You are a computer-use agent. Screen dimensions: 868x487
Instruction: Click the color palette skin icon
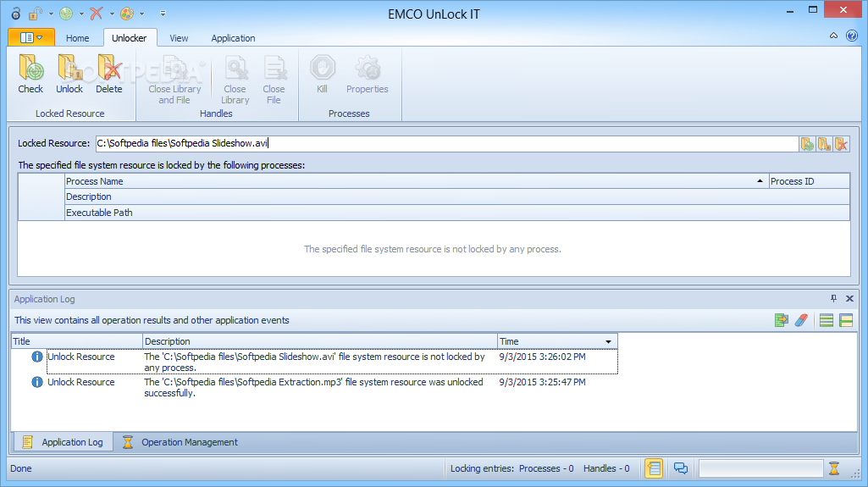coord(127,14)
